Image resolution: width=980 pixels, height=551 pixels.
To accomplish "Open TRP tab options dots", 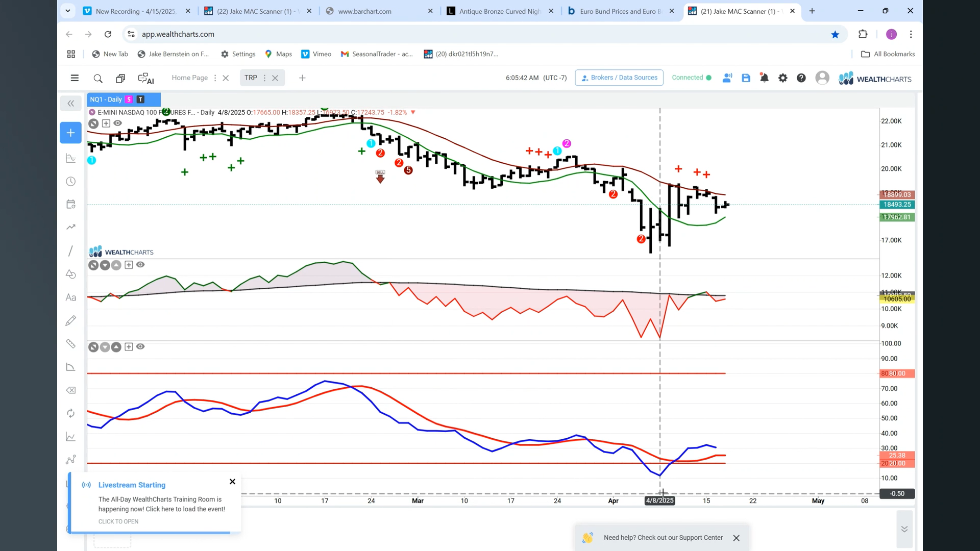I will click(264, 78).
